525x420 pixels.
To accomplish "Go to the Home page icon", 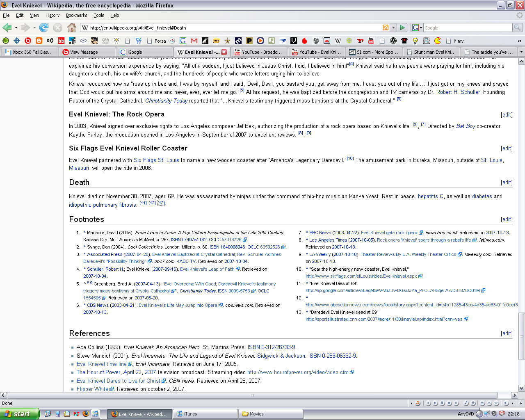I will pyautogui.click(x=72, y=27).
